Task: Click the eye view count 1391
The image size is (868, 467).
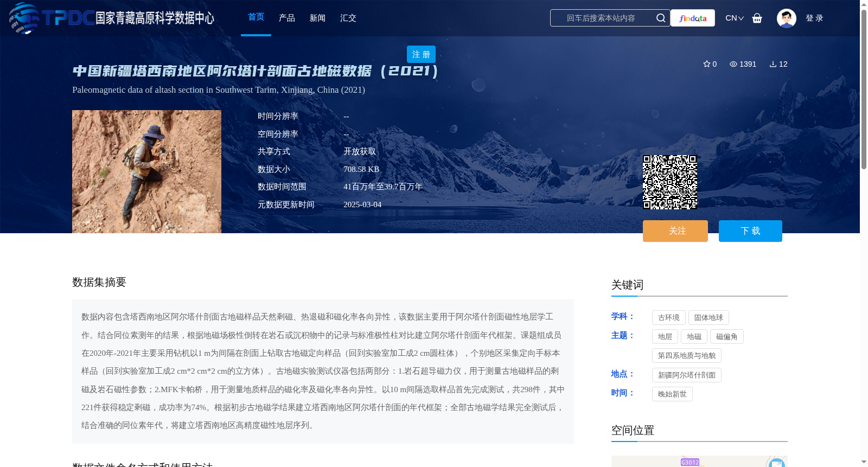Action: coord(743,64)
